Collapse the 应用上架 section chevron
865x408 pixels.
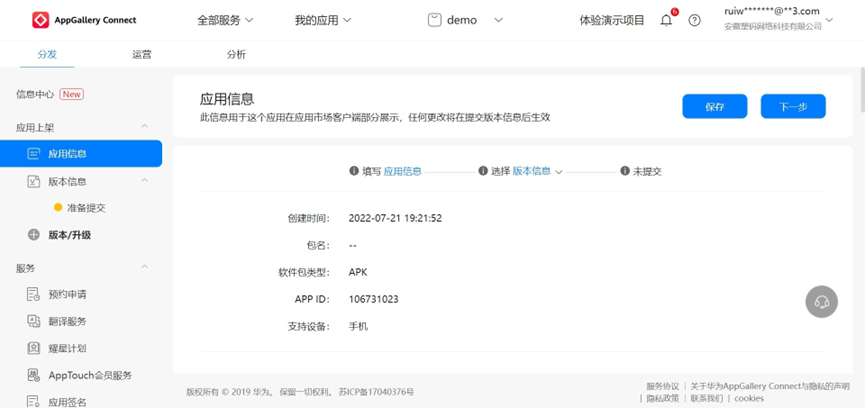click(x=145, y=127)
